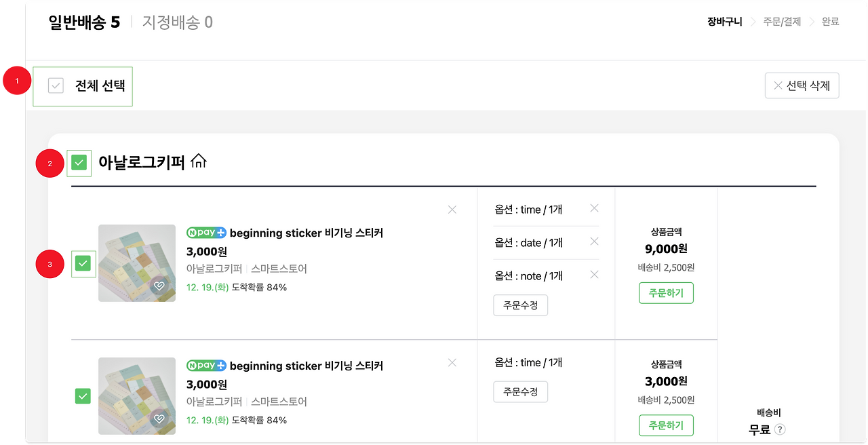Remove the second beginning sticker item with X
The image size is (868, 445).
[x=452, y=363]
